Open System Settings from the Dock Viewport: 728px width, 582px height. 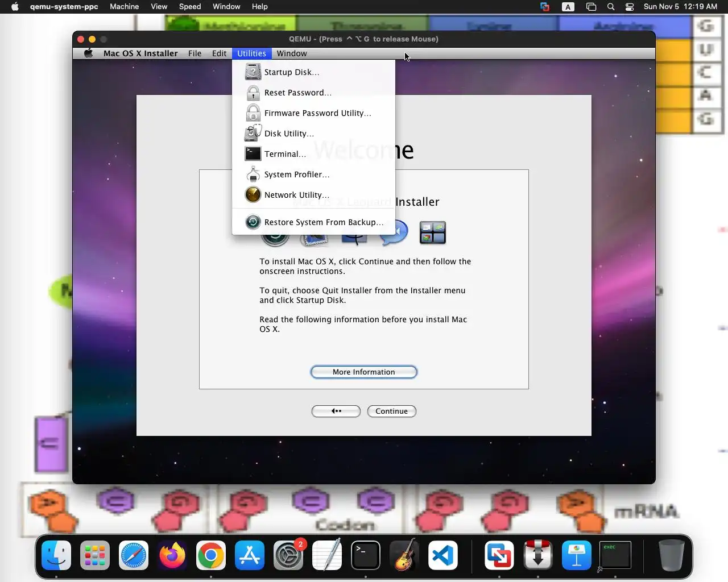point(288,555)
